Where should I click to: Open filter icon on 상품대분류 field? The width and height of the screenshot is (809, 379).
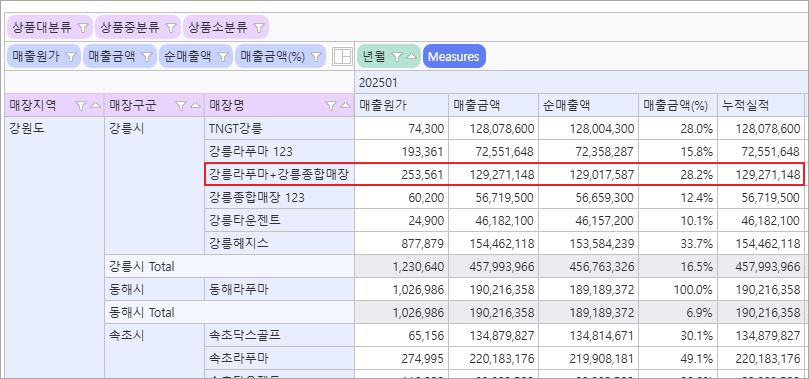[x=83, y=27]
